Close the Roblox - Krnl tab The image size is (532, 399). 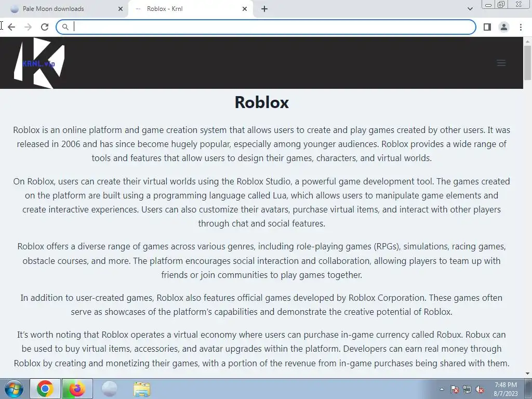pyautogui.click(x=245, y=9)
